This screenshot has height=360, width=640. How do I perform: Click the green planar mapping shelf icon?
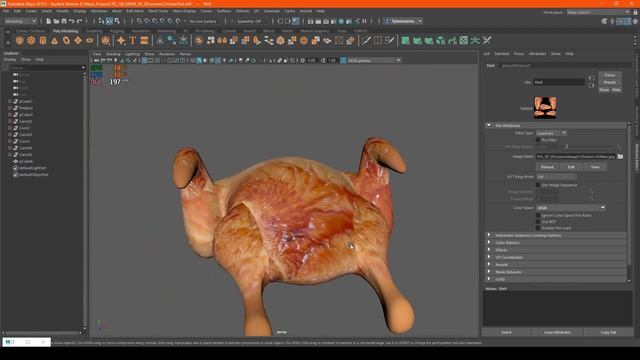(x=405, y=40)
